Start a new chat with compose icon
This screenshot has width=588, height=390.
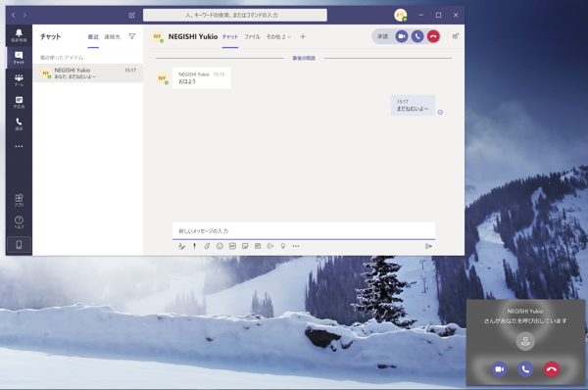click(x=131, y=15)
